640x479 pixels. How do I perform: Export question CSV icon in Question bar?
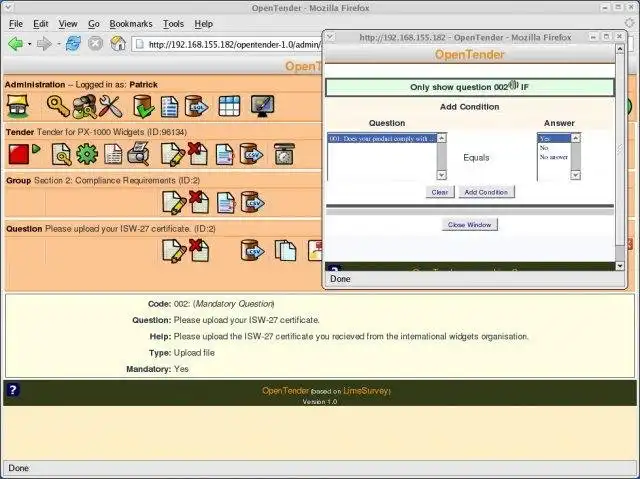pyautogui.click(x=252, y=251)
